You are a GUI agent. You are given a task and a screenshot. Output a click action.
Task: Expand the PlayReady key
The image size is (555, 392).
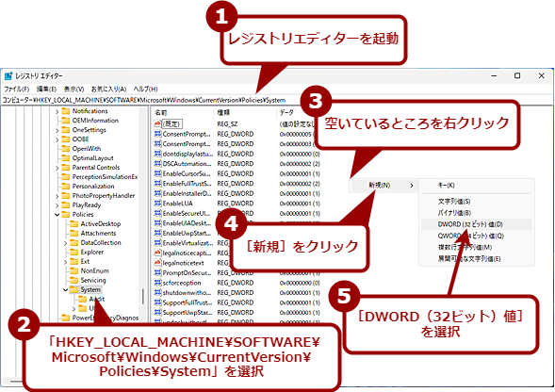tap(57, 205)
